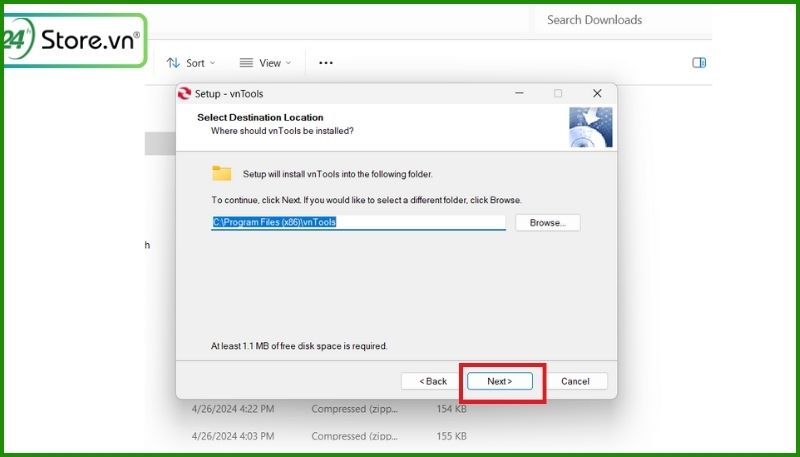Click the 155 KB file size
The image size is (800, 457).
pos(452,436)
